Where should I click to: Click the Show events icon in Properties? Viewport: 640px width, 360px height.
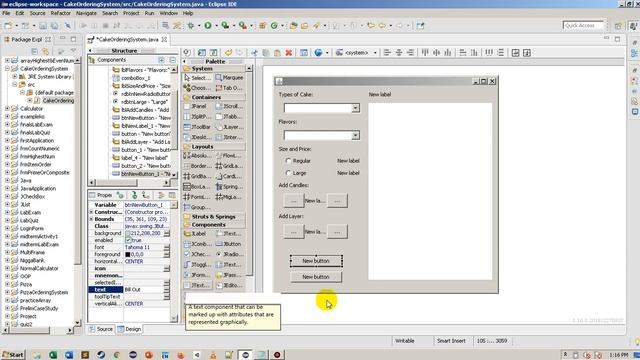[120, 195]
